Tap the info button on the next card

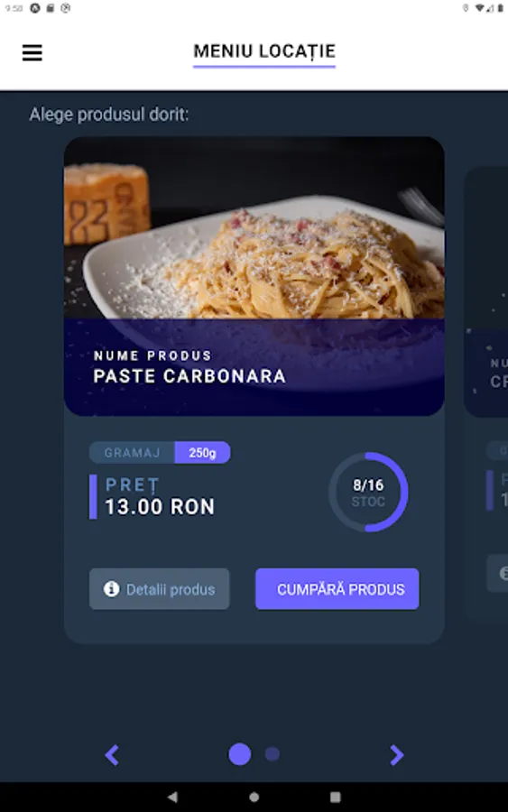[498, 573]
